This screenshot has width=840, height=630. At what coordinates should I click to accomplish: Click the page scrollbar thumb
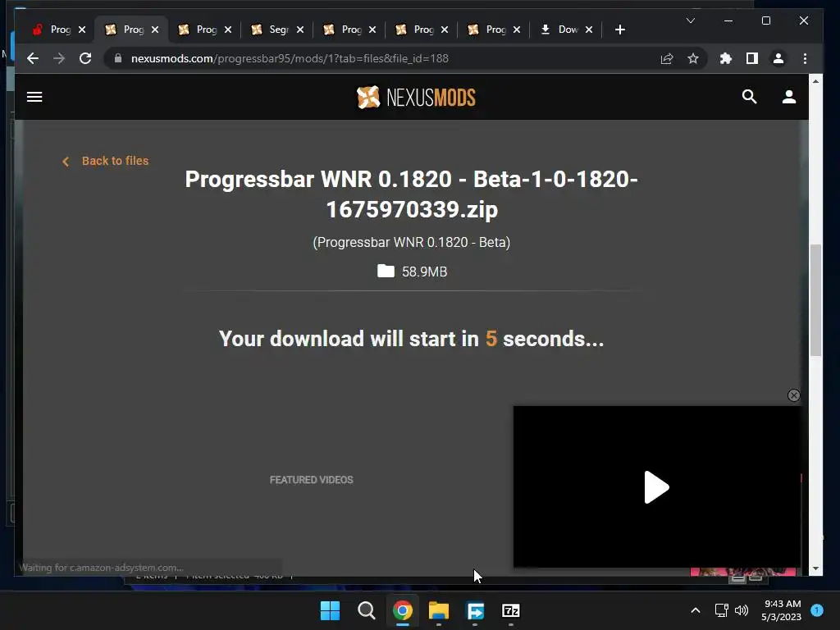[815, 300]
